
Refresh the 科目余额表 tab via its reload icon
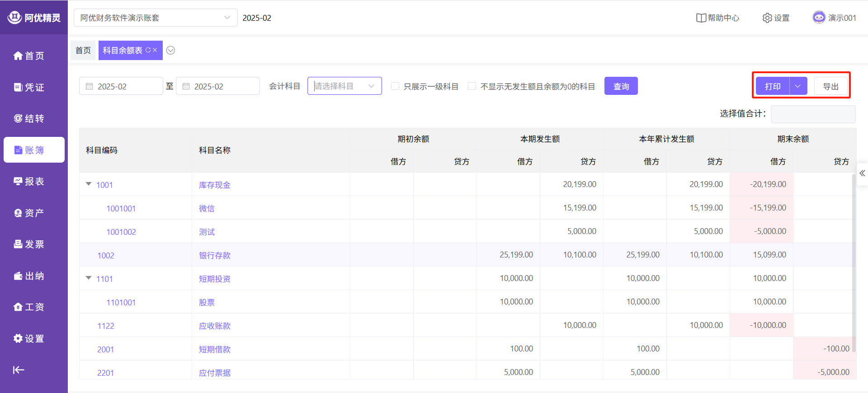[148, 50]
